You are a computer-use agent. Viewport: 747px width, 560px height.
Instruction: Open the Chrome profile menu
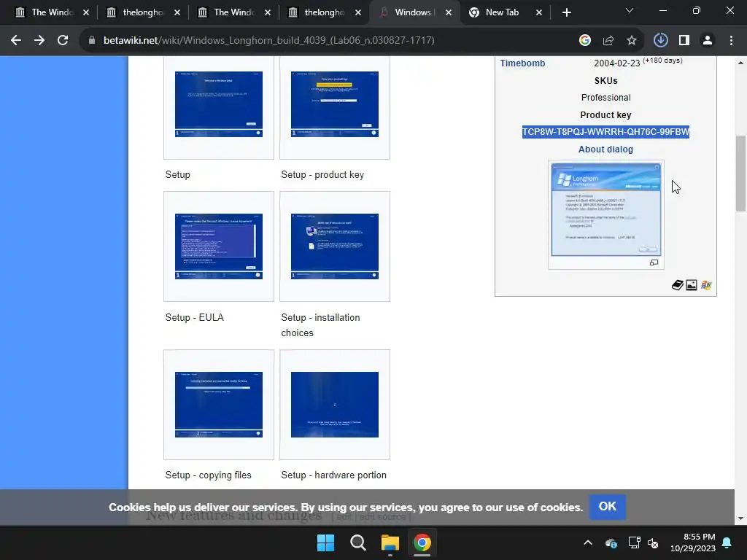click(x=708, y=41)
